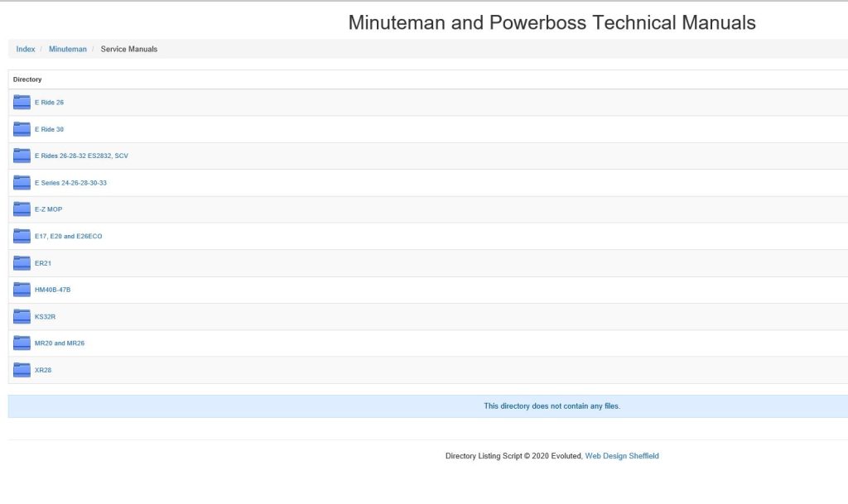Select the ER21 directory name
Image resolution: width=848 pixels, height=504 pixels.
43,263
